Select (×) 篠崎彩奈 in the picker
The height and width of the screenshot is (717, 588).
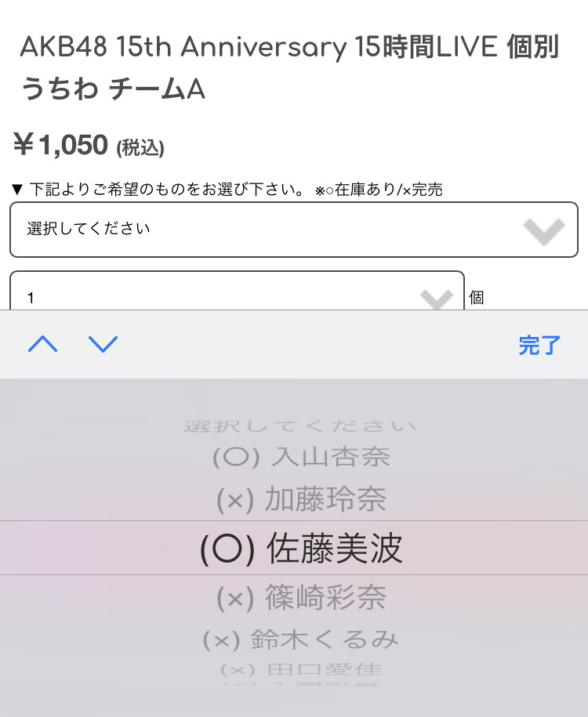[x=301, y=597]
